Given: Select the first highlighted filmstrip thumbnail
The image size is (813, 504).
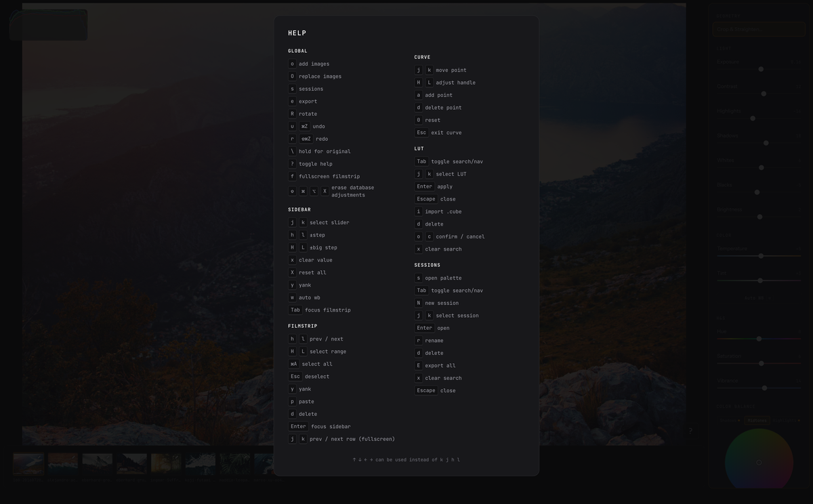Looking at the screenshot, I should point(28,464).
